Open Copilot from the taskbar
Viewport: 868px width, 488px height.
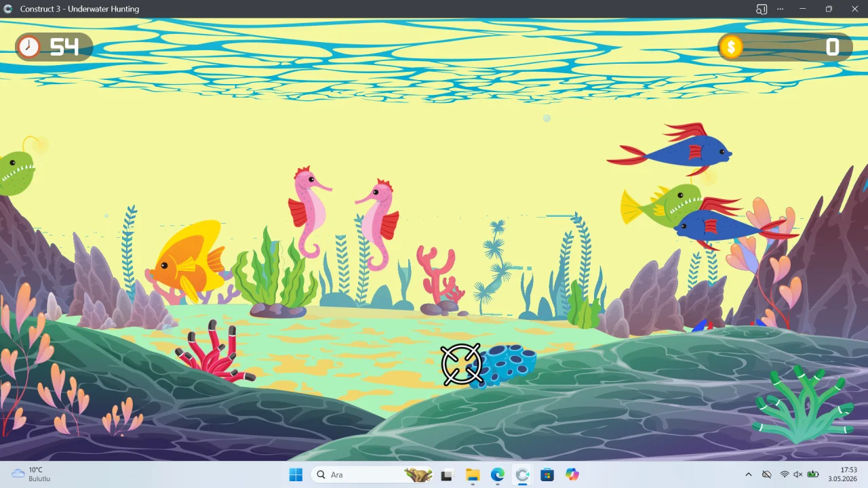(x=572, y=474)
